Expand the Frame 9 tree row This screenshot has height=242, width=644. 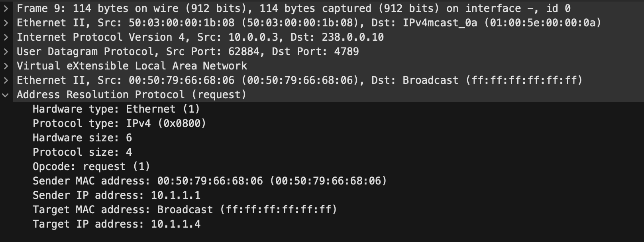coord(6,8)
